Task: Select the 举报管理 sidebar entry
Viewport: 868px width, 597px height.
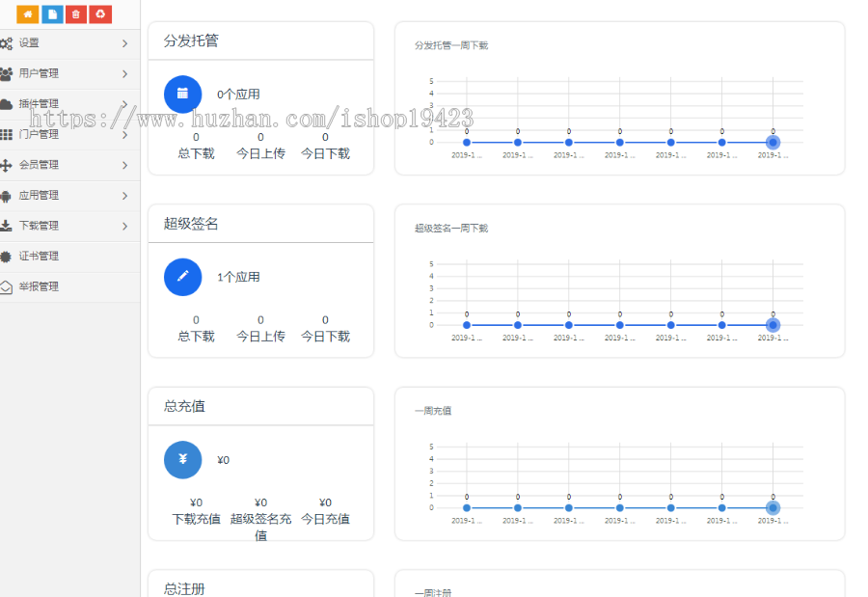Action: click(42, 285)
